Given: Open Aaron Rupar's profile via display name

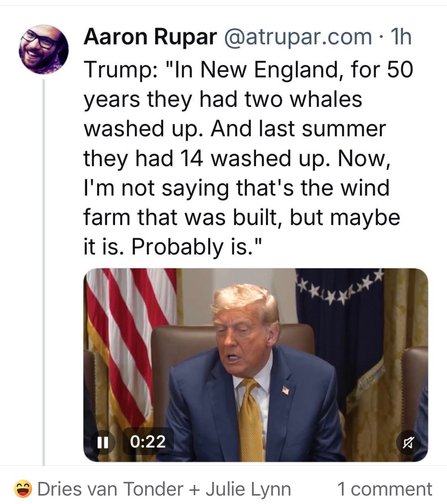Looking at the screenshot, I should (x=150, y=37).
